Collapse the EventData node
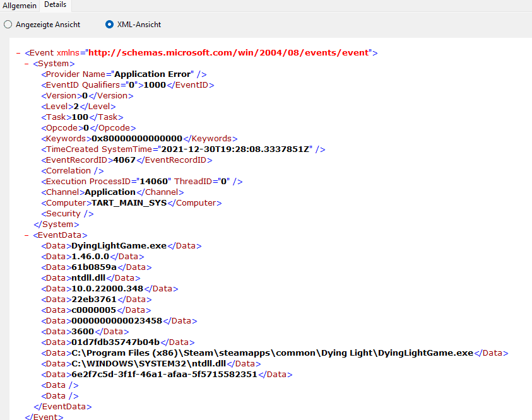532x420 pixels. [x=27, y=235]
